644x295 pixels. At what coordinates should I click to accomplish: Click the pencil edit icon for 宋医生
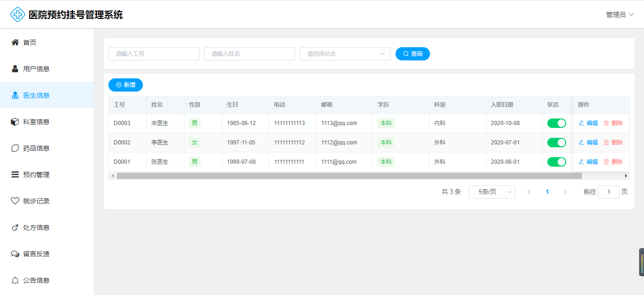click(x=581, y=123)
